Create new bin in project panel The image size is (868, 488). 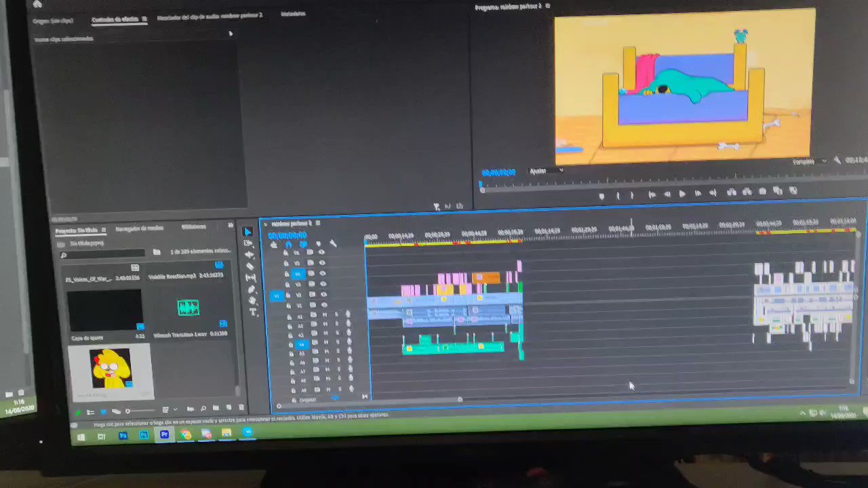[x=216, y=408]
